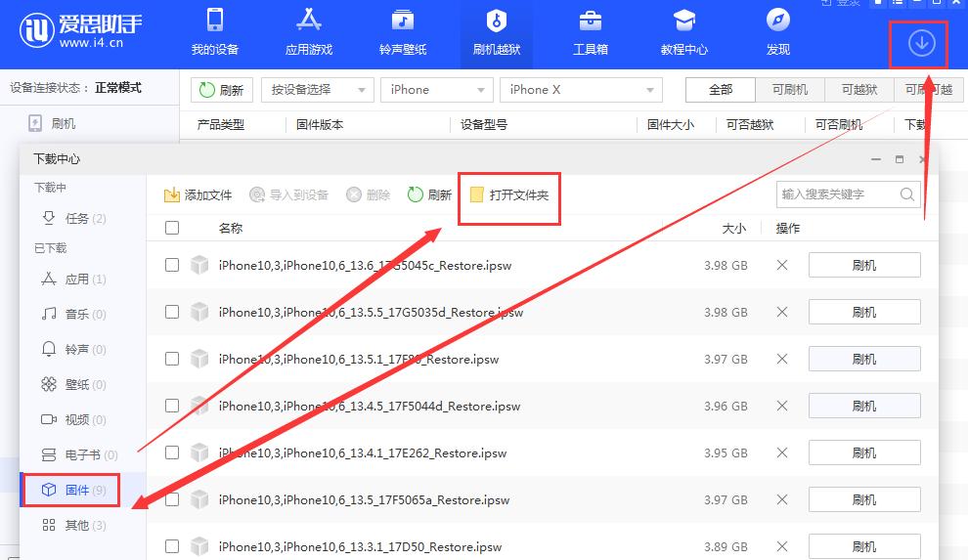Flash the 13.5.1 firmware with 刷机

tap(864, 359)
